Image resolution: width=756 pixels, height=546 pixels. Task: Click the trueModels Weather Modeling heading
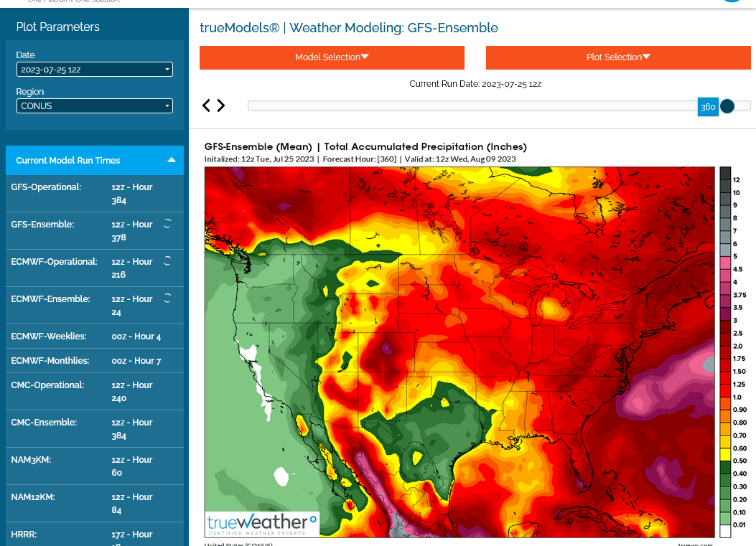coord(349,28)
